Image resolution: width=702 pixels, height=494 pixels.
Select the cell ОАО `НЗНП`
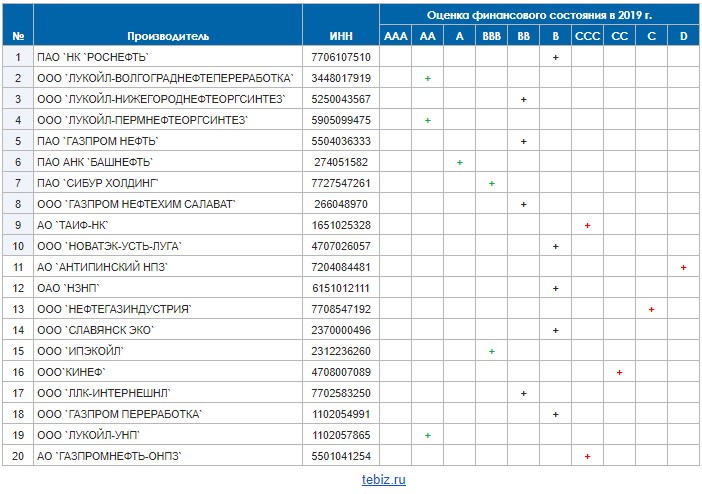pos(168,288)
